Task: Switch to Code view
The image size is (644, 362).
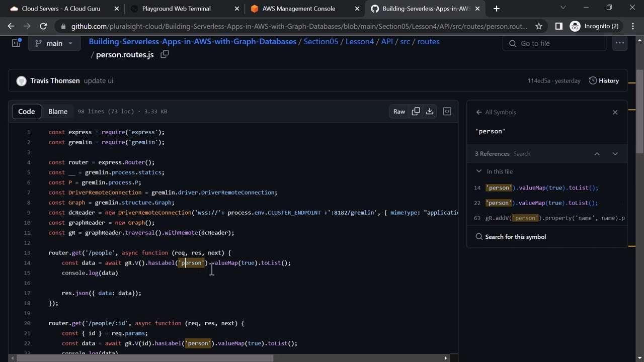Action: (x=27, y=112)
